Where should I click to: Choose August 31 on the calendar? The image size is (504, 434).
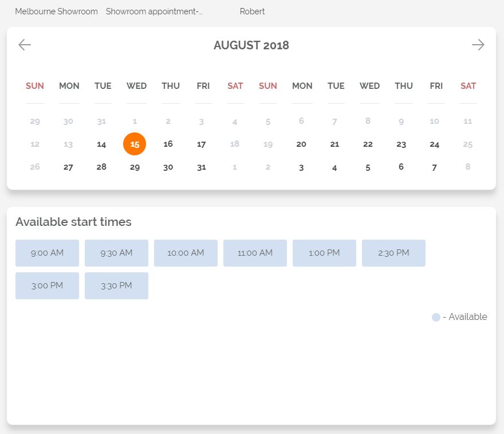point(201,167)
